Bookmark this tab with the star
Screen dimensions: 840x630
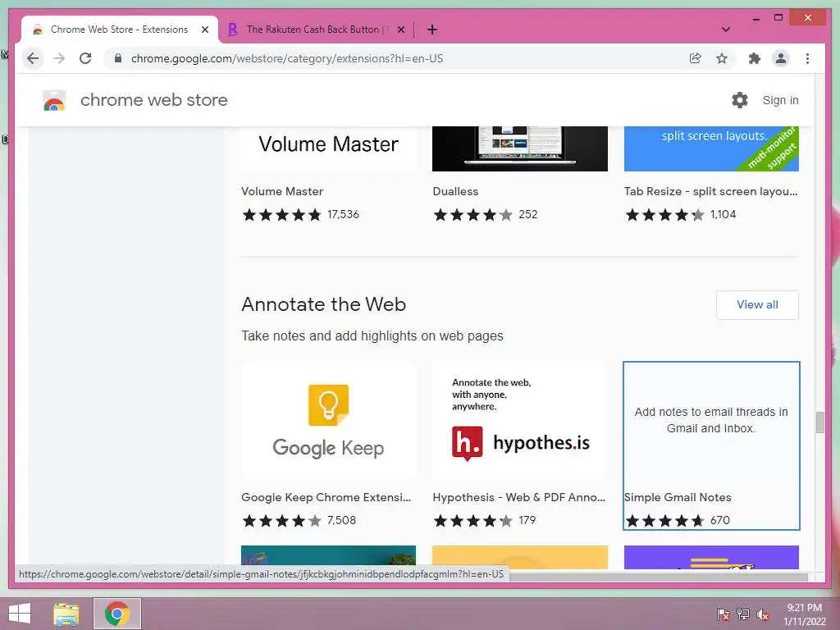[722, 58]
